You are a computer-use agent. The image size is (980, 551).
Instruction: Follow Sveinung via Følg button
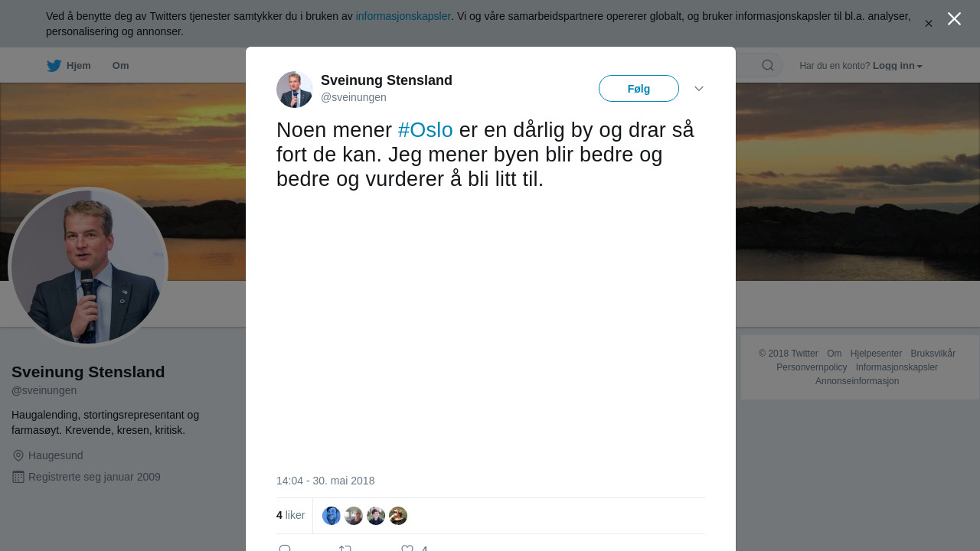click(x=639, y=89)
